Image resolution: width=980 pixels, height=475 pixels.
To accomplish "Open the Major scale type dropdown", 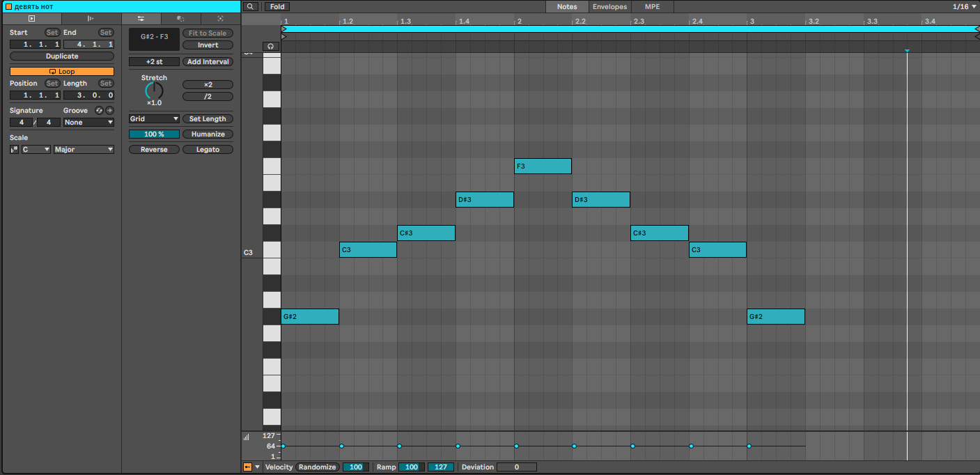I will click(x=84, y=150).
